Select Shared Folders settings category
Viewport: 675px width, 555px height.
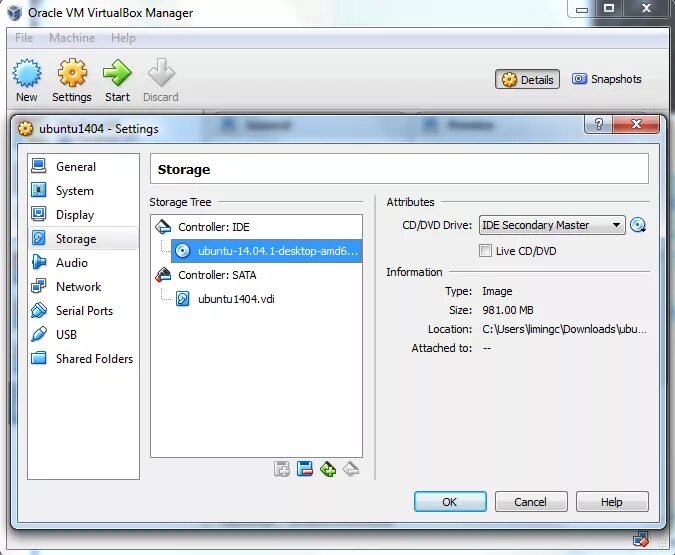(x=84, y=359)
